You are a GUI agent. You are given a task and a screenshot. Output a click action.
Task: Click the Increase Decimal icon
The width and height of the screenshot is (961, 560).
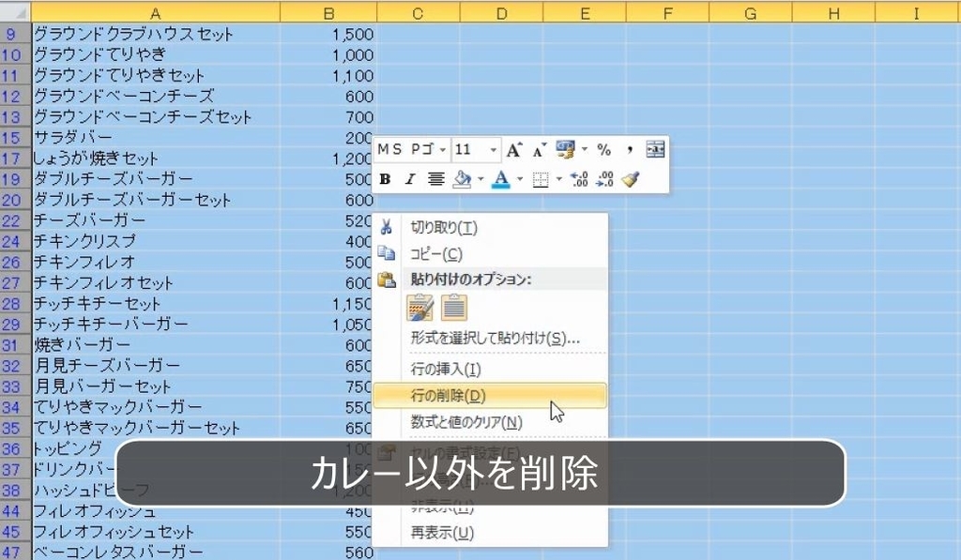point(577,178)
